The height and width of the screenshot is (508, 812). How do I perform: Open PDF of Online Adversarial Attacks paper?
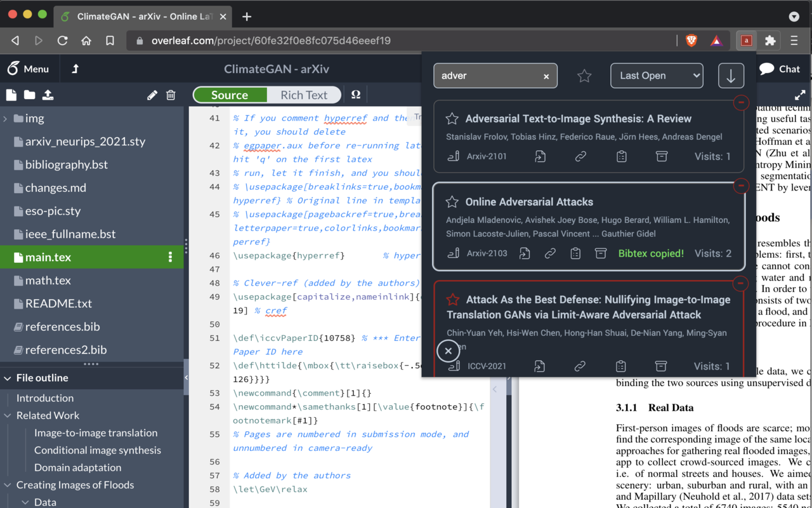[525, 253]
